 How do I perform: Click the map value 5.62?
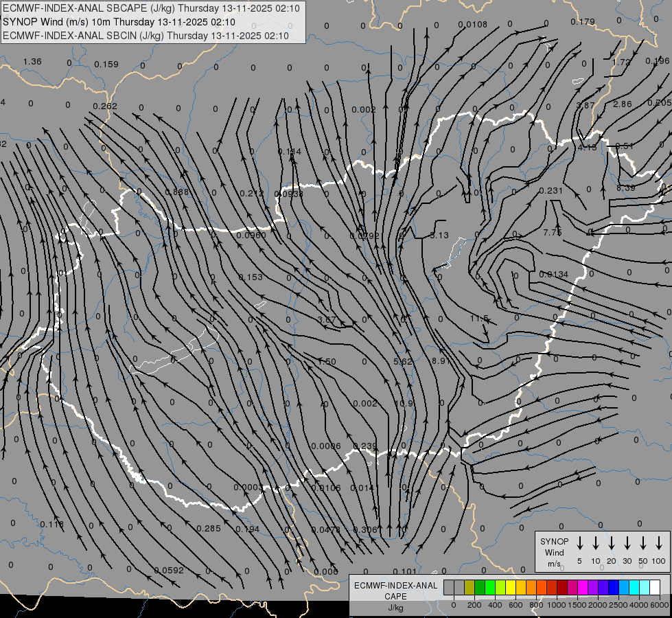[403, 362]
